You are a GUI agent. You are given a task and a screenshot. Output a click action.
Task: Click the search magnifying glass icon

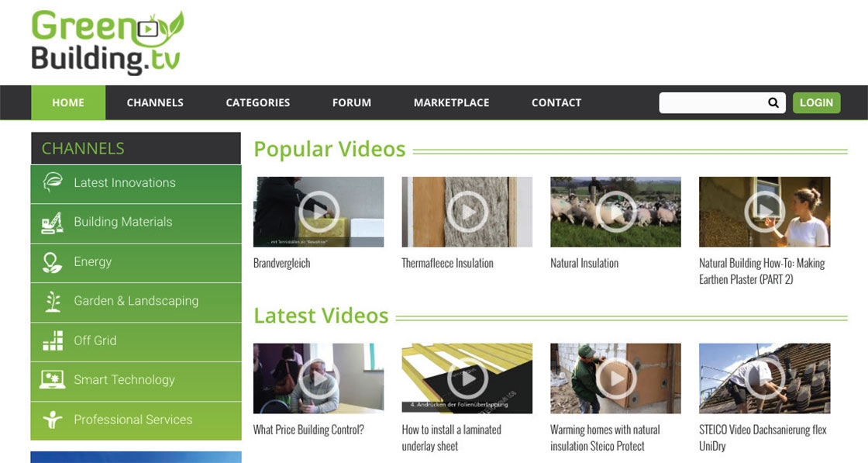pos(773,102)
